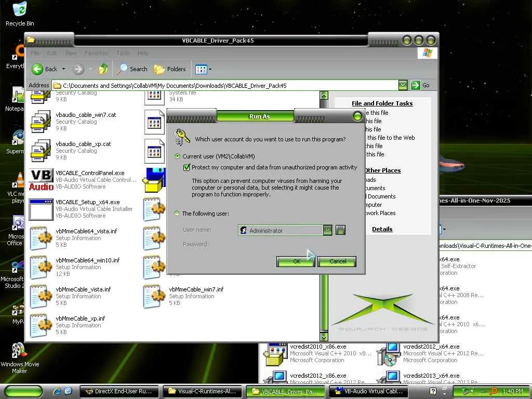Switch to VBCABLE_Driver_Pack taskbar item
532x399 pixels.
285,392
